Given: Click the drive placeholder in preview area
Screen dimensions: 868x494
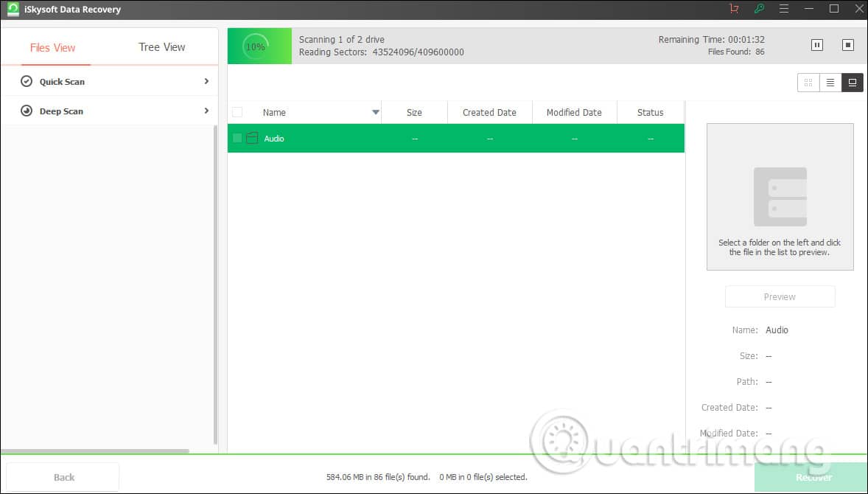Looking at the screenshot, I should click(x=780, y=197).
